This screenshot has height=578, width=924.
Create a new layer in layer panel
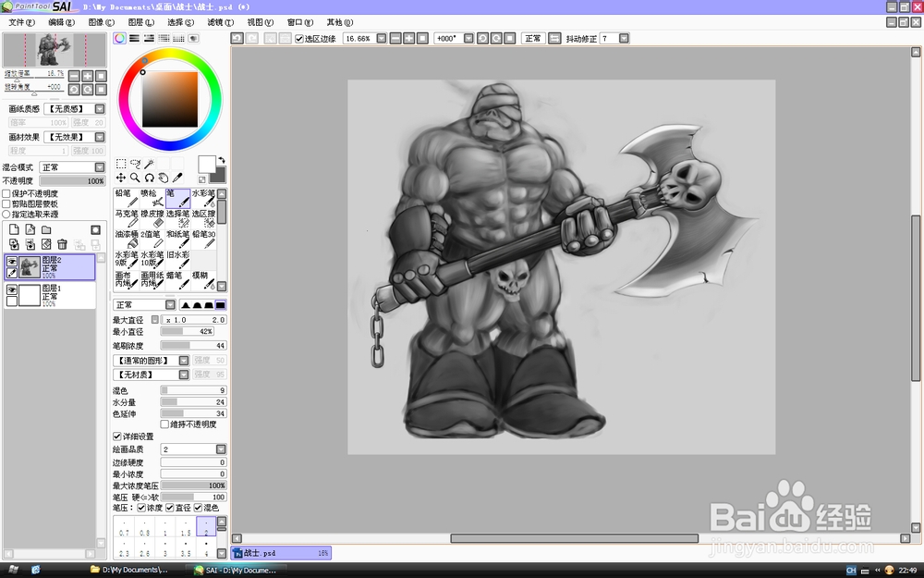coord(14,230)
